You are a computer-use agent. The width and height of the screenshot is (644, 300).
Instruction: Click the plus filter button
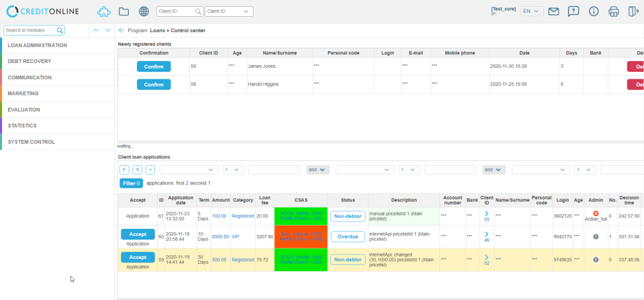tap(150, 170)
